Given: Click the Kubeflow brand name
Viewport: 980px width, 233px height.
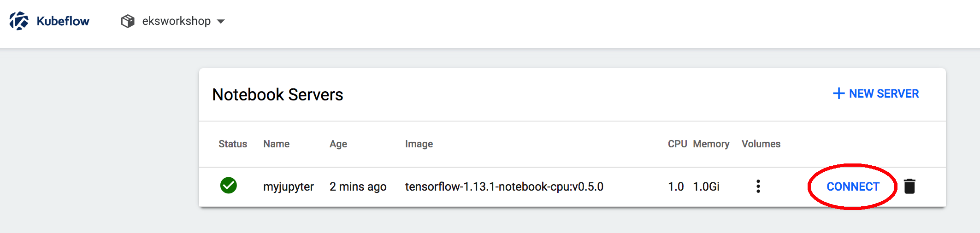Looking at the screenshot, I should click(x=63, y=21).
